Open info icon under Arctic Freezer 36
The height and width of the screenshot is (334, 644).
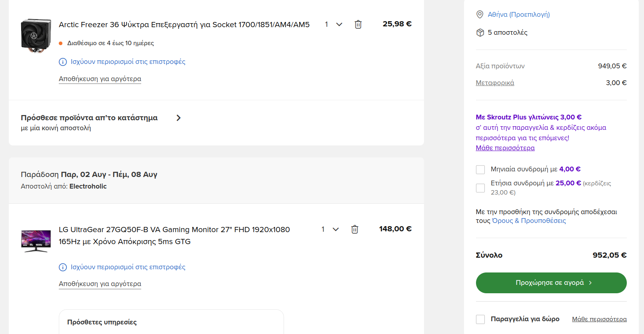[63, 62]
